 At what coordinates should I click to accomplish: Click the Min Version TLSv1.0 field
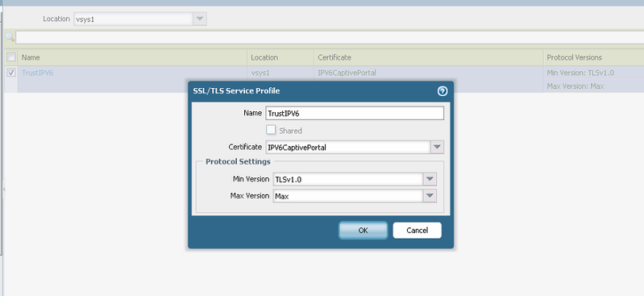click(348, 179)
